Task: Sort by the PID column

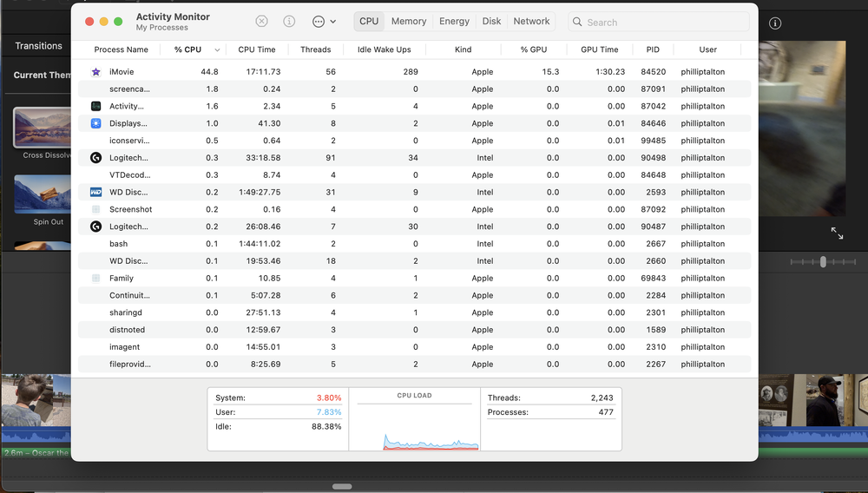Action: pos(653,49)
